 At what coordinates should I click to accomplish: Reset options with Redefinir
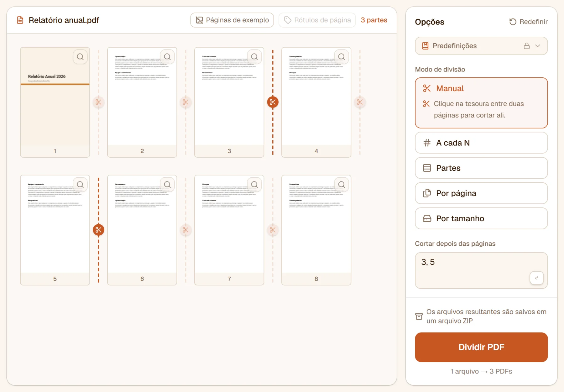pyautogui.click(x=528, y=22)
